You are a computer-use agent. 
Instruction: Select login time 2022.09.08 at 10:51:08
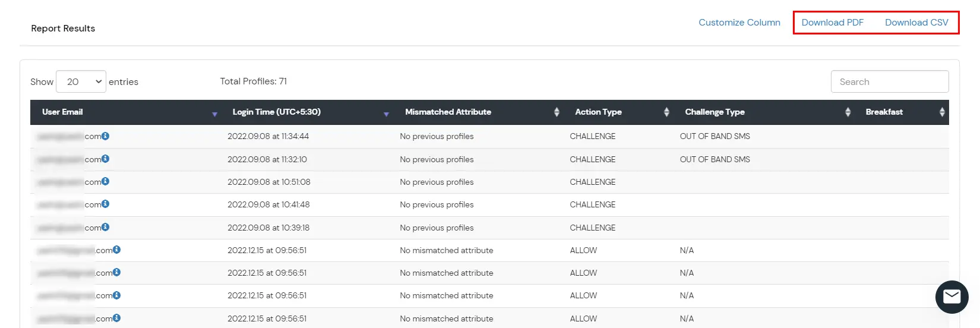269,182
